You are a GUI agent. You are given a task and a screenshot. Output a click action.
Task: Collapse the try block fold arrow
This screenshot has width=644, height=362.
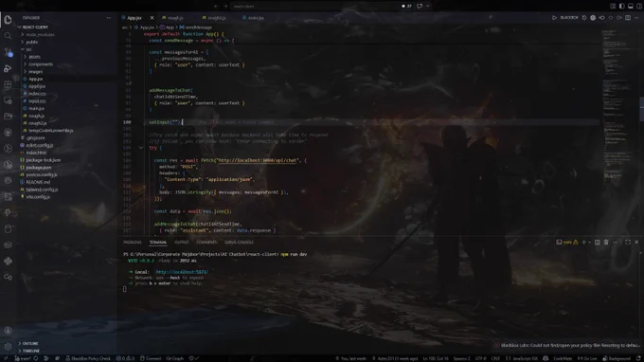coord(141,148)
